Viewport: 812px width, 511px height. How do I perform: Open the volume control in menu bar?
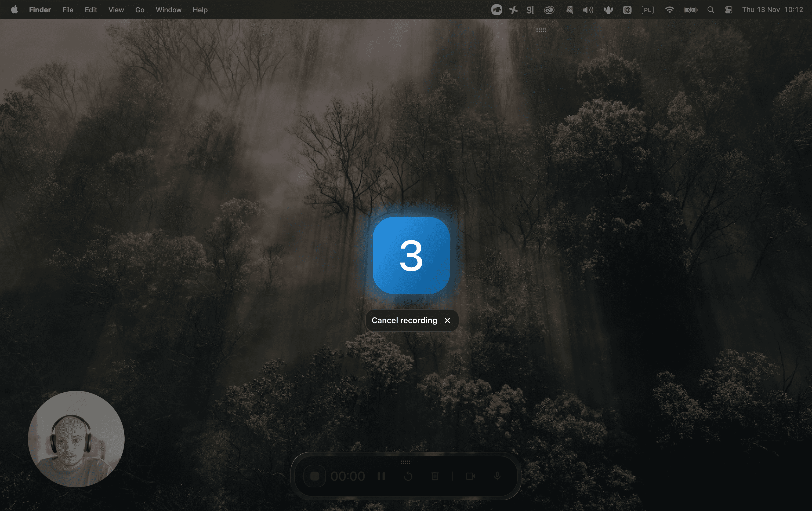coord(588,10)
